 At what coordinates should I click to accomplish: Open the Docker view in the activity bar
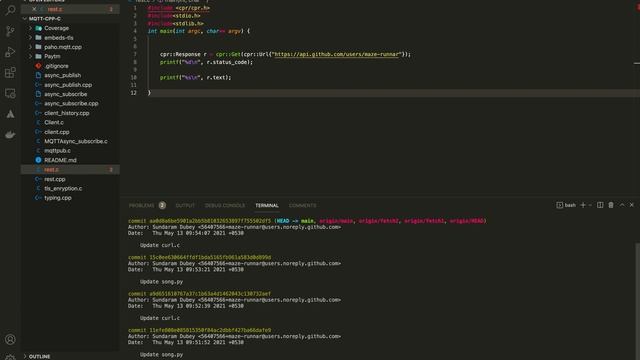click(10, 135)
